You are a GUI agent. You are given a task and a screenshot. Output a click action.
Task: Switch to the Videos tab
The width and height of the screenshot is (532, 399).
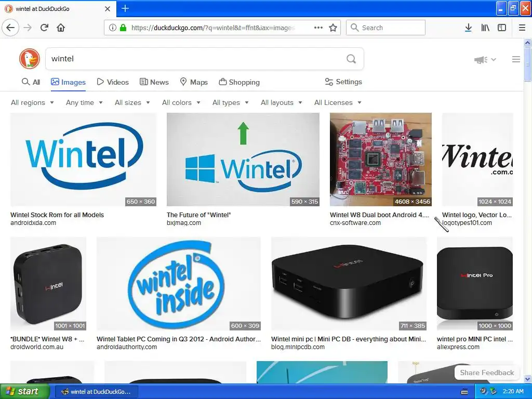(113, 82)
